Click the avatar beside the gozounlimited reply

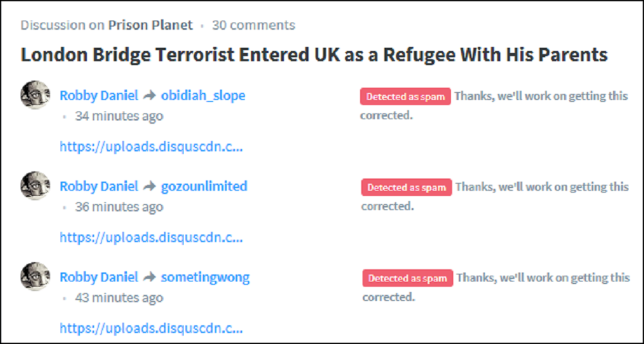tap(35, 186)
